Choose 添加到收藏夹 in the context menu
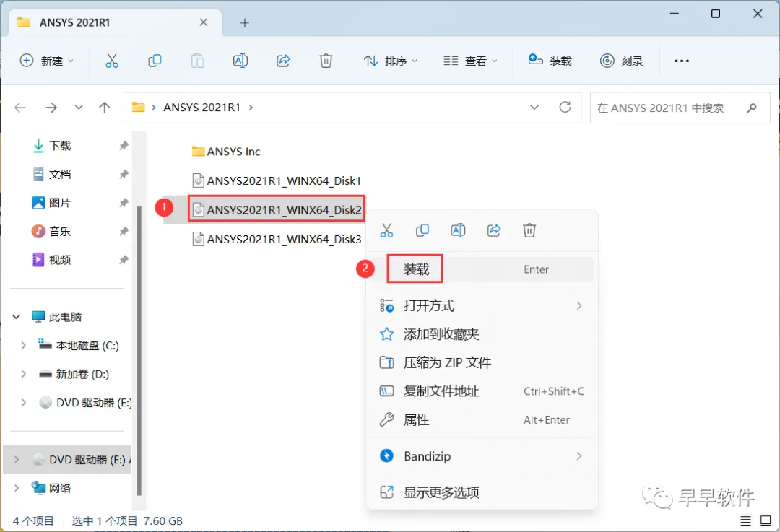 pyautogui.click(x=482, y=334)
